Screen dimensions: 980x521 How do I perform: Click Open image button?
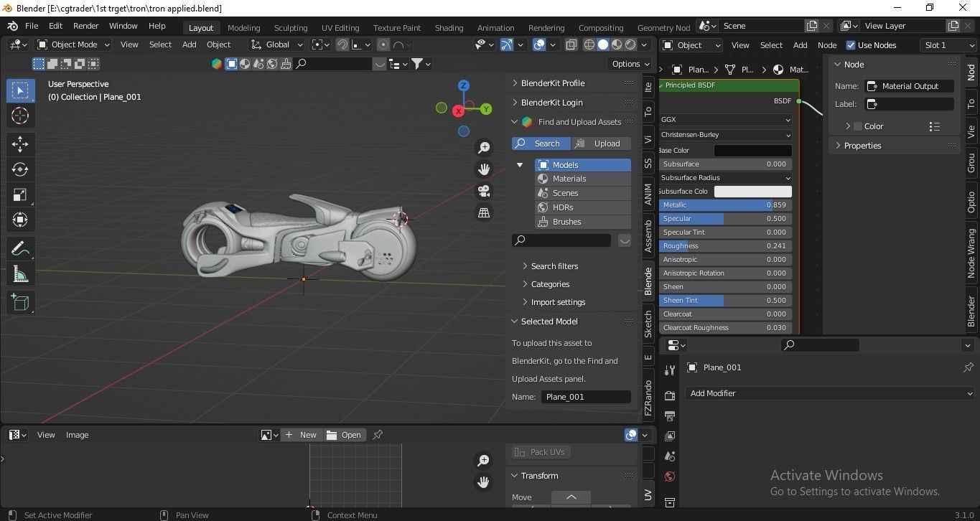(x=344, y=435)
